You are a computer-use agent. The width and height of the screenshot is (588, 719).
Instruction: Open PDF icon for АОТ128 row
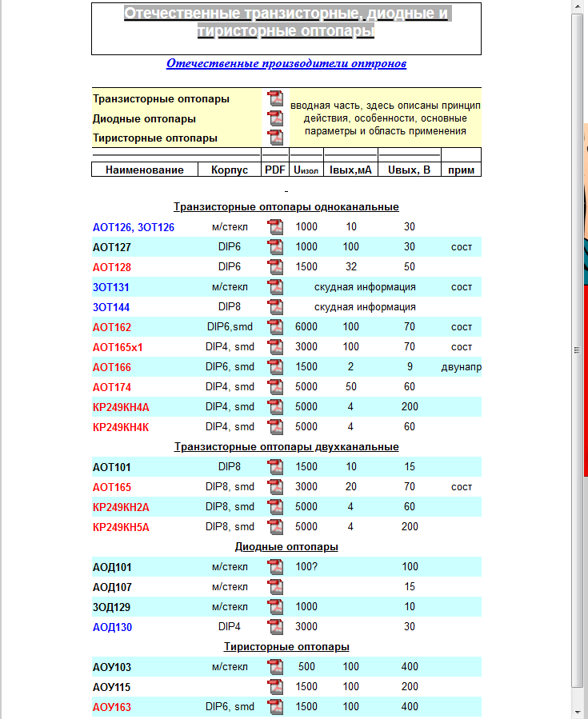point(275,267)
